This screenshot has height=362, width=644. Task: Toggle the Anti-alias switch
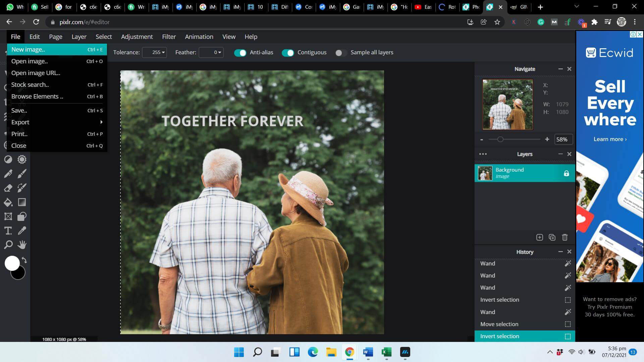[x=240, y=52]
